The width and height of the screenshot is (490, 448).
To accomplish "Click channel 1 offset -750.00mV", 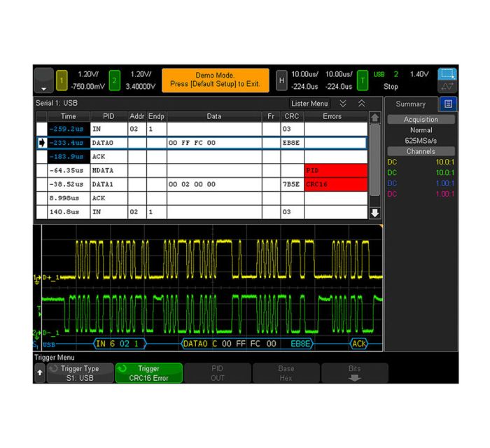I will point(87,87).
